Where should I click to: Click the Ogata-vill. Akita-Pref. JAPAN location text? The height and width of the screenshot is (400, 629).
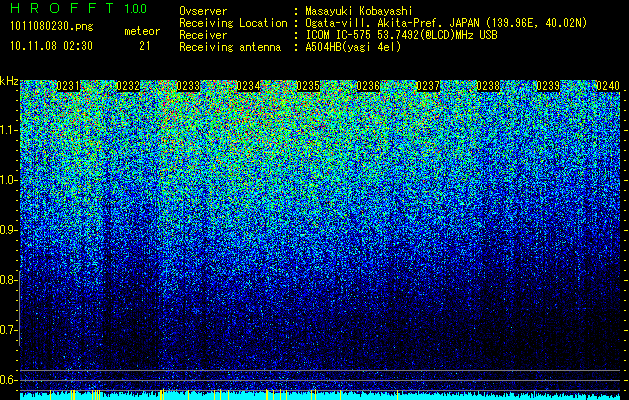pos(393,23)
